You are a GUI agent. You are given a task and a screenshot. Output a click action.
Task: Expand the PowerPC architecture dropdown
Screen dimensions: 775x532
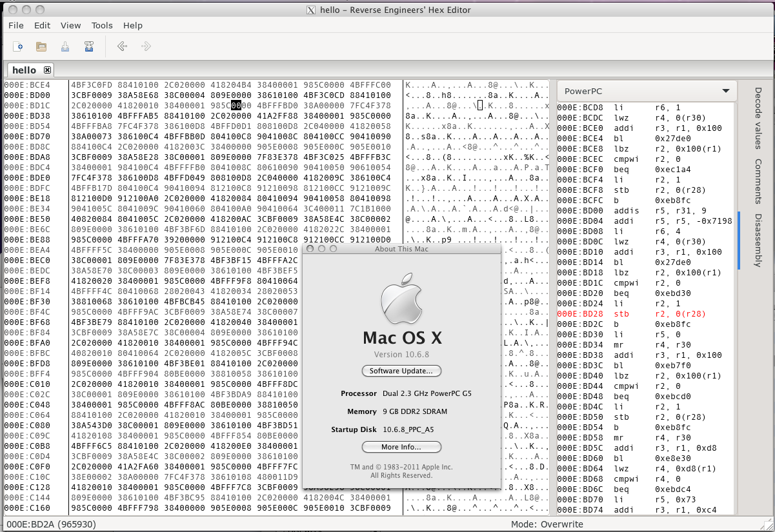coord(647,91)
